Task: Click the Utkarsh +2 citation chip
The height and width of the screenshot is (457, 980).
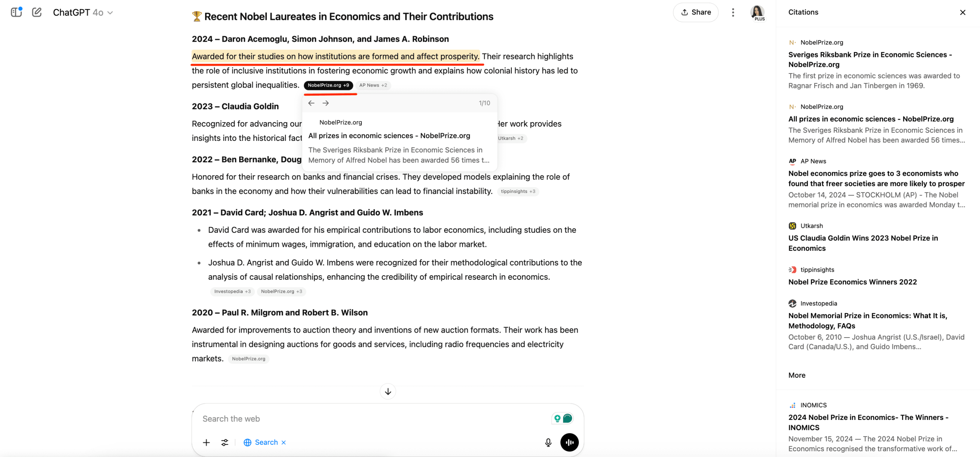Action: coord(510,138)
